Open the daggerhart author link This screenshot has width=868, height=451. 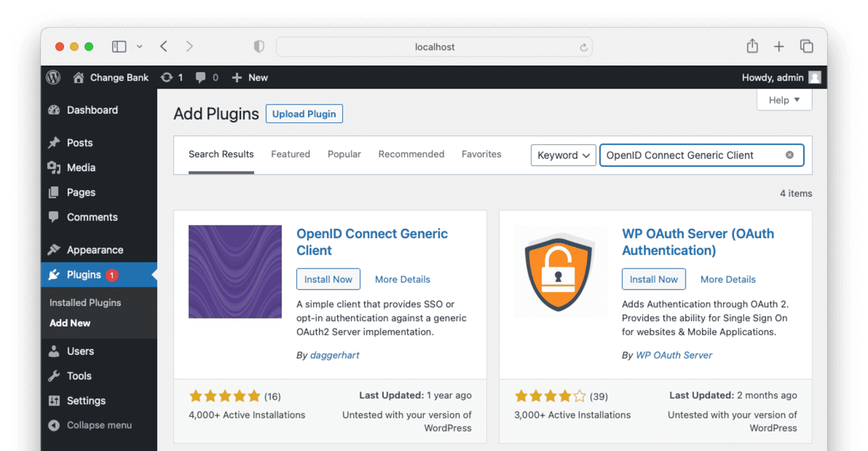pos(335,355)
